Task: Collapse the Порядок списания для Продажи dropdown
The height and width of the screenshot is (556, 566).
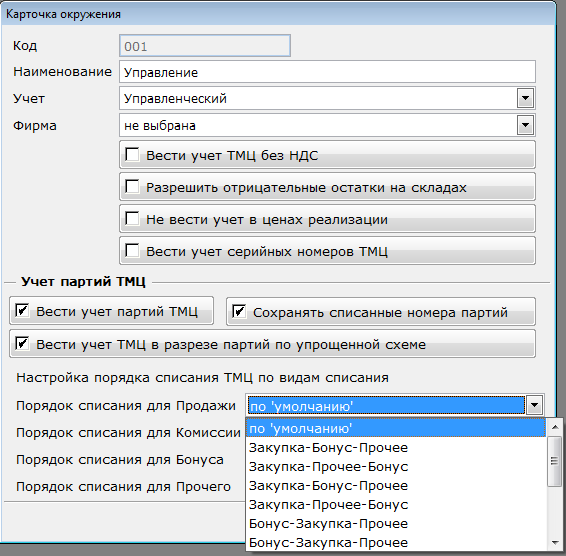Action: 534,405
